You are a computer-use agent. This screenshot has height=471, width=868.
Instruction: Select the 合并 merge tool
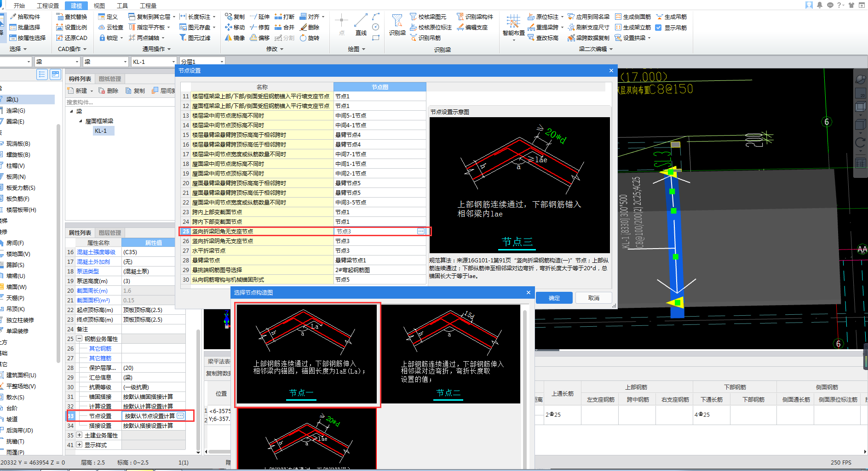point(285,27)
